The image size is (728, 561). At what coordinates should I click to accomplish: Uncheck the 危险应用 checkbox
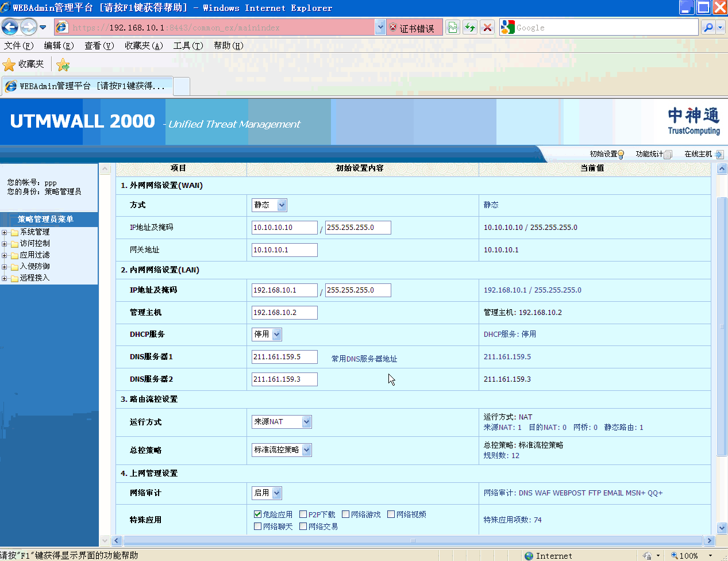(258, 514)
